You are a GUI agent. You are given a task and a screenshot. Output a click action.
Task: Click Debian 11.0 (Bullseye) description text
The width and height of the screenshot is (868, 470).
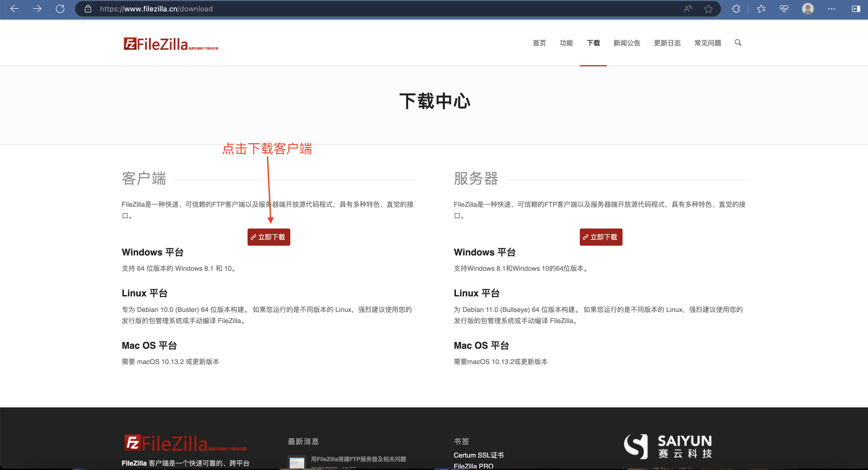[x=598, y=315]
